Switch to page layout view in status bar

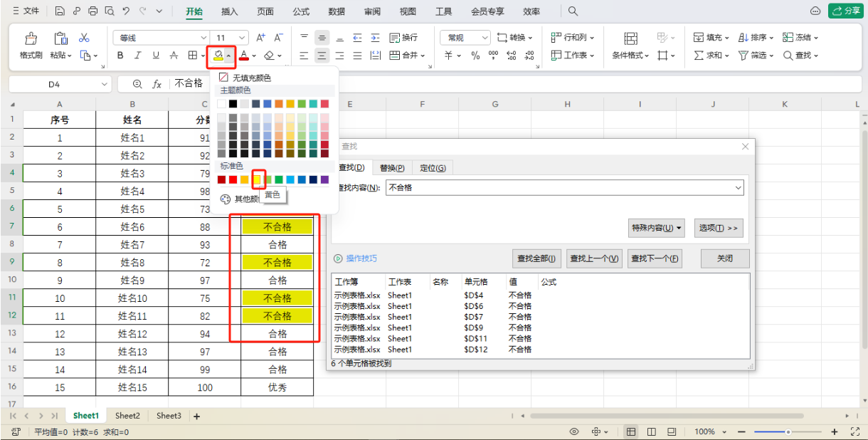click(x=651, y=431)
